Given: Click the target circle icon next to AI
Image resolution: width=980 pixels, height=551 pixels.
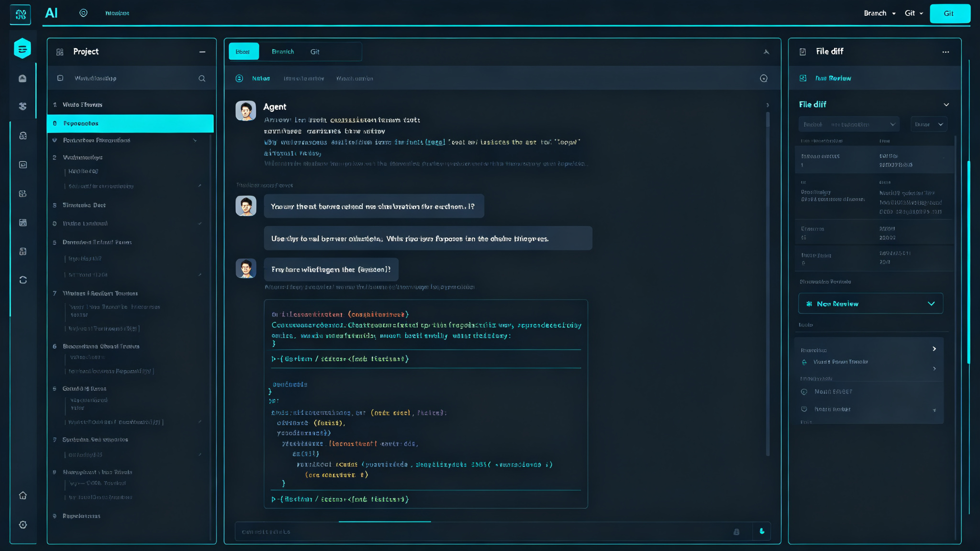Looking at the screenshot, I should coord(83,13).
